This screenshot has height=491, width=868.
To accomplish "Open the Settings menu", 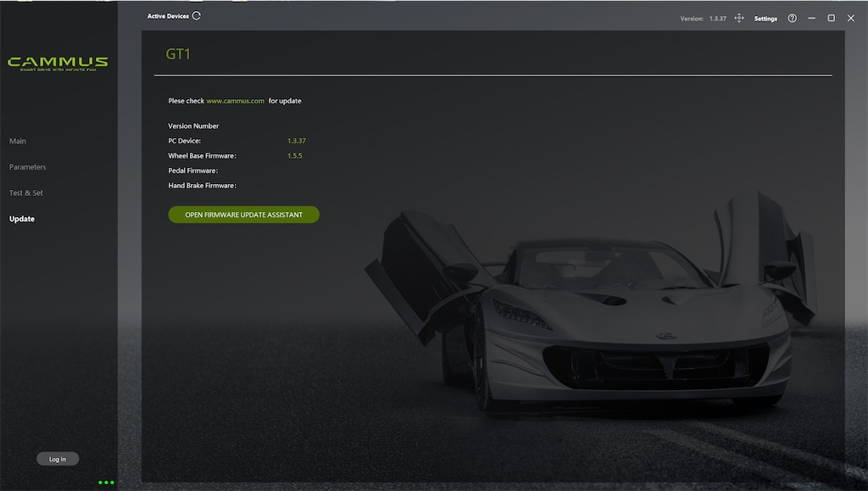I will [765, 19].
